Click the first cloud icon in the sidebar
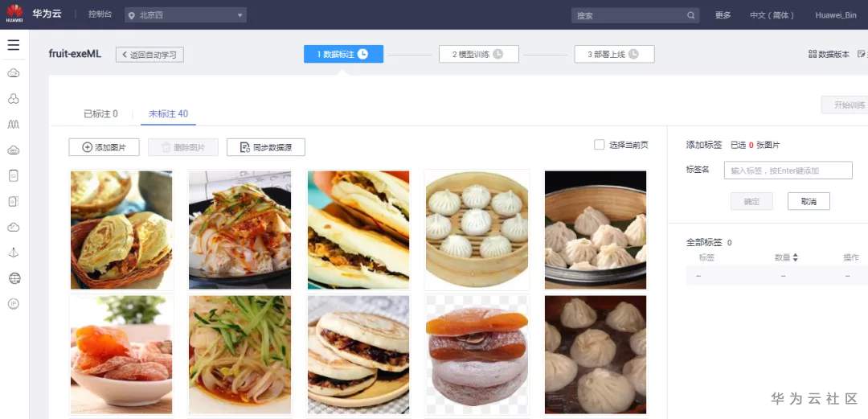This screenshot has width=868, height=419. [x=14, y=73]
